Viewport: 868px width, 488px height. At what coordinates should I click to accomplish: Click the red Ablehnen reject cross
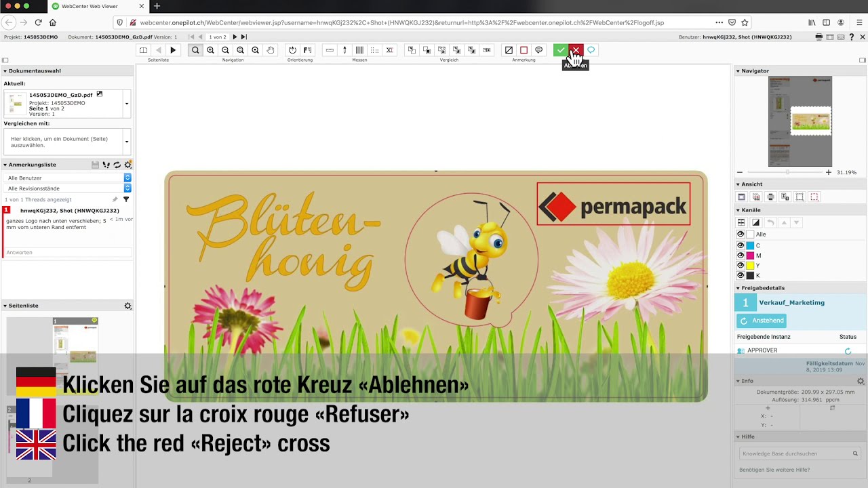coord(576,50)
